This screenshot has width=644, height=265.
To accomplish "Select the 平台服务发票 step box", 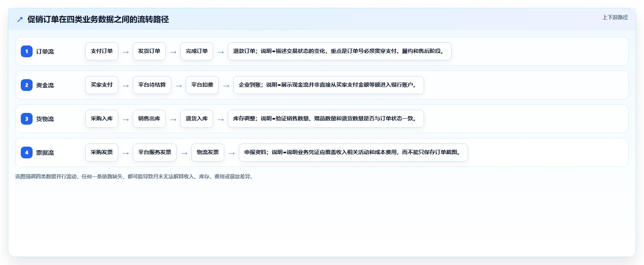I will (155, 152).
